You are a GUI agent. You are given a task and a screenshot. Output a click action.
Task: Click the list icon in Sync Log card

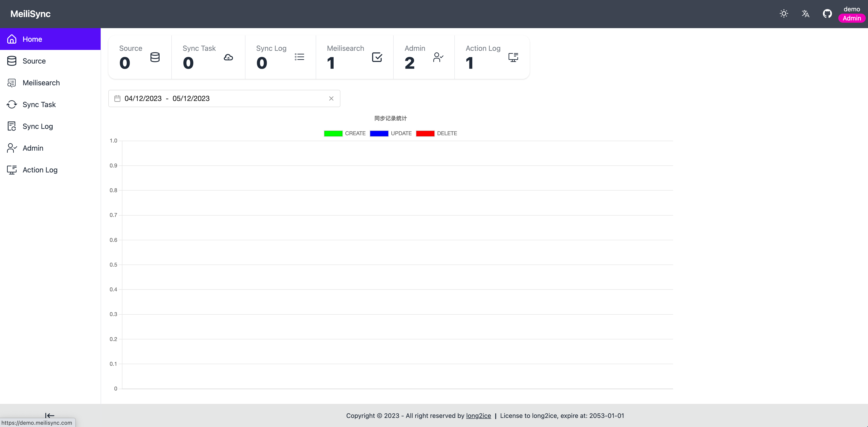coord(299,57)
